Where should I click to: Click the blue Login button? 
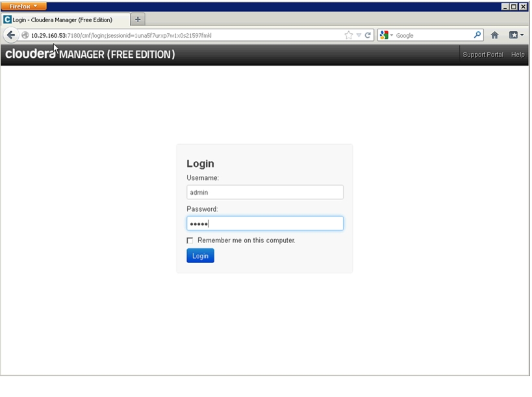tap(200, 255)
